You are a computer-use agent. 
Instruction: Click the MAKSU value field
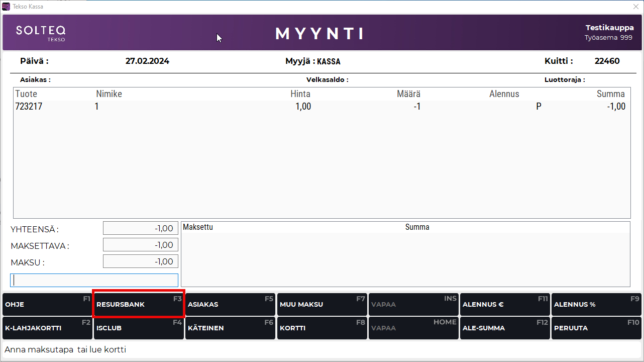141,261
